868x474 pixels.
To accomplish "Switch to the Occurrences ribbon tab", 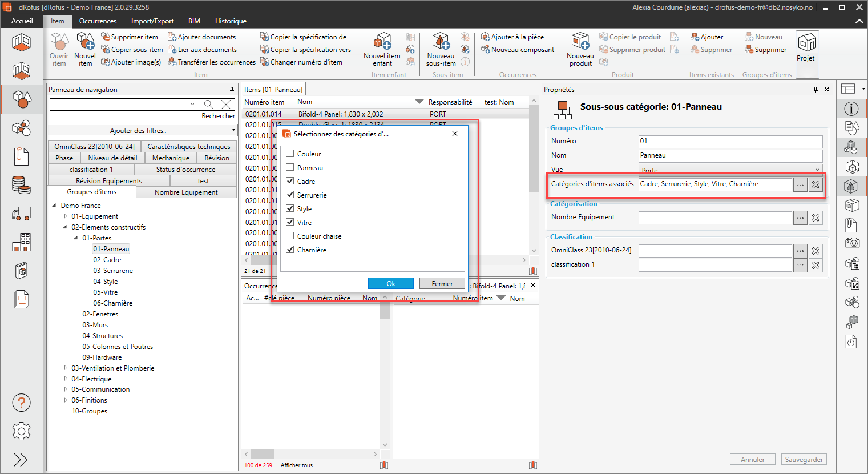I will [x=98, y=21].
